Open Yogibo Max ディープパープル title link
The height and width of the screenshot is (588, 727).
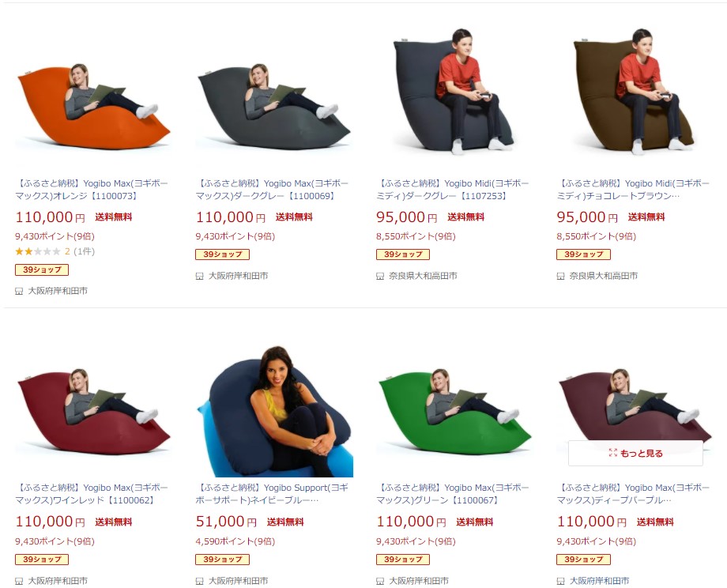pyautogui.click(x=633, y=494)
